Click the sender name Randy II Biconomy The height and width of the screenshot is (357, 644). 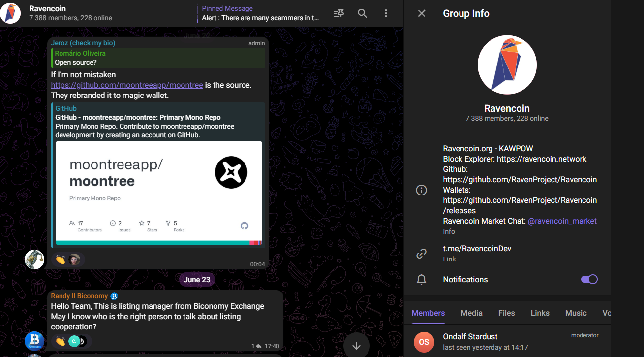point(79,296)
